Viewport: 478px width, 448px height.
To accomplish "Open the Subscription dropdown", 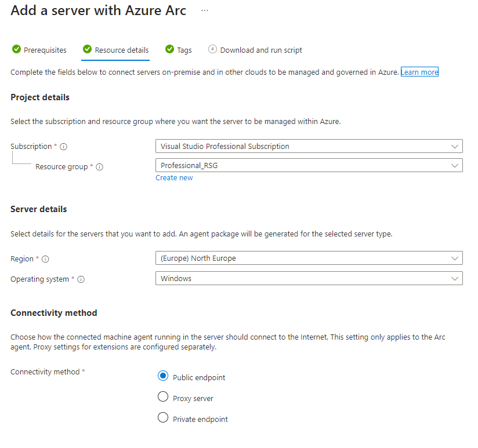I will tap(309, 146).
